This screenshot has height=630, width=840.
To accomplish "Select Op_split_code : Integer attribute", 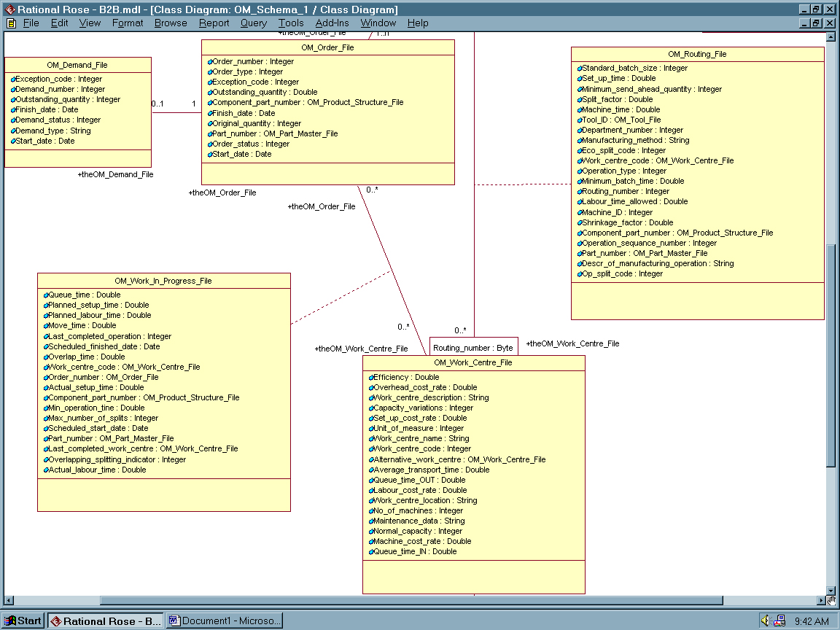I will click(620, 273).
